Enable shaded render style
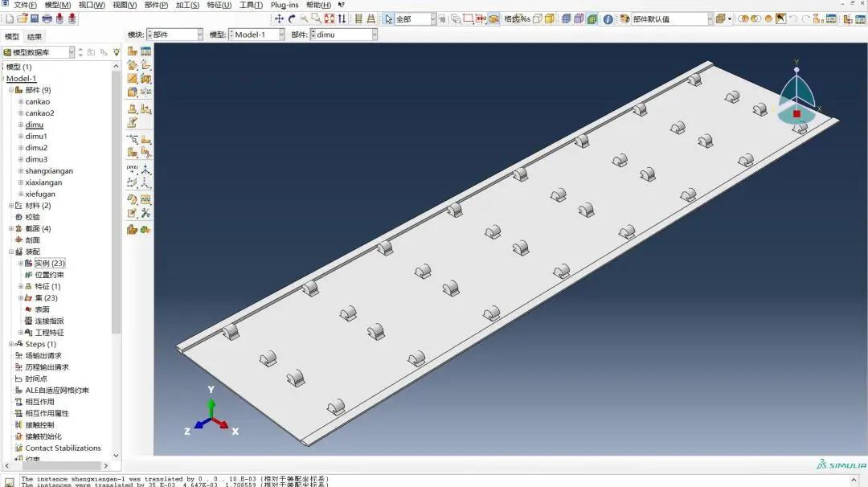This screenshot has height=487, width=868. [592, 18]
